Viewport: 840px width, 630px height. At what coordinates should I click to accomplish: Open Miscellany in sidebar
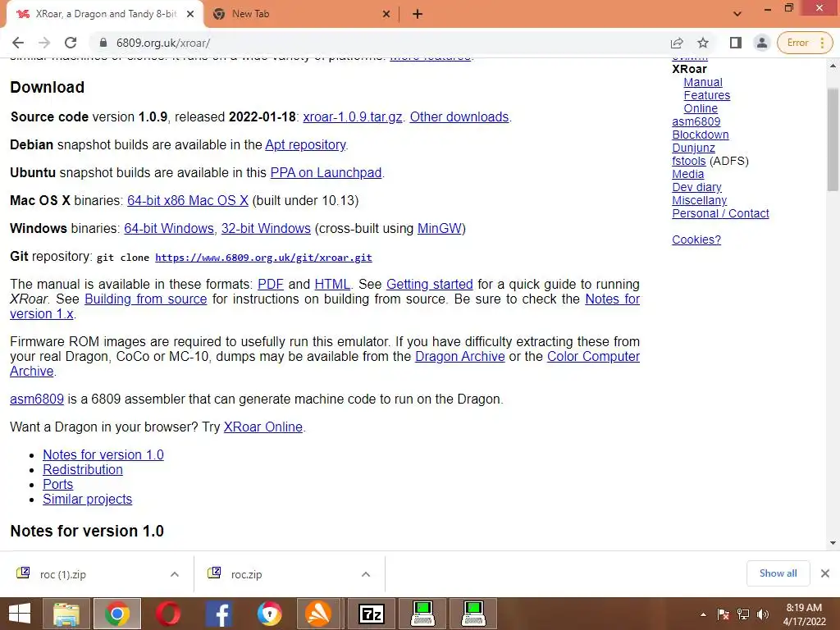pyautogui.click(x=699, y=200)
